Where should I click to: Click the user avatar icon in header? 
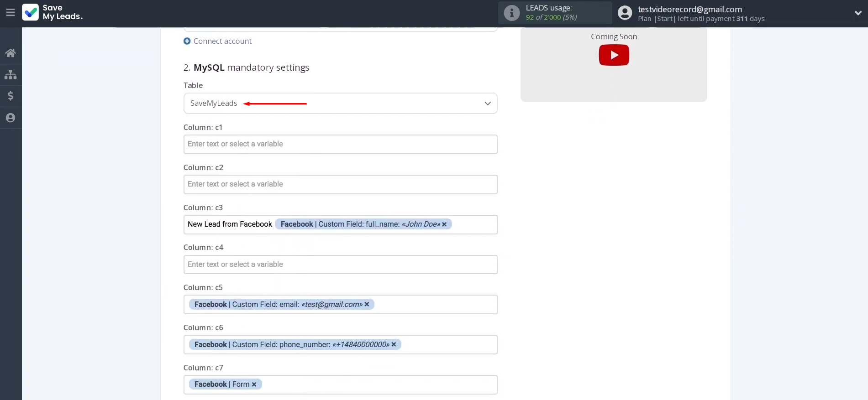tap(625, 13)
